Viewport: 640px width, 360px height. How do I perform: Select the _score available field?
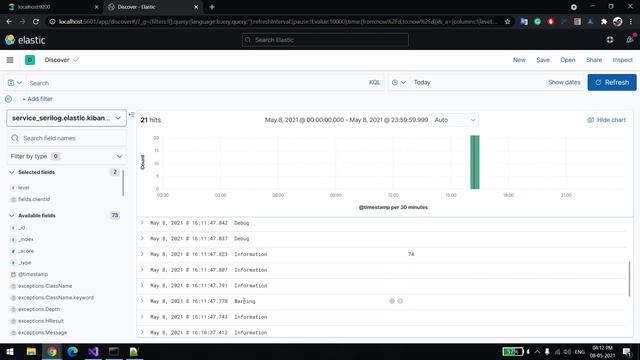coord(26,251)
